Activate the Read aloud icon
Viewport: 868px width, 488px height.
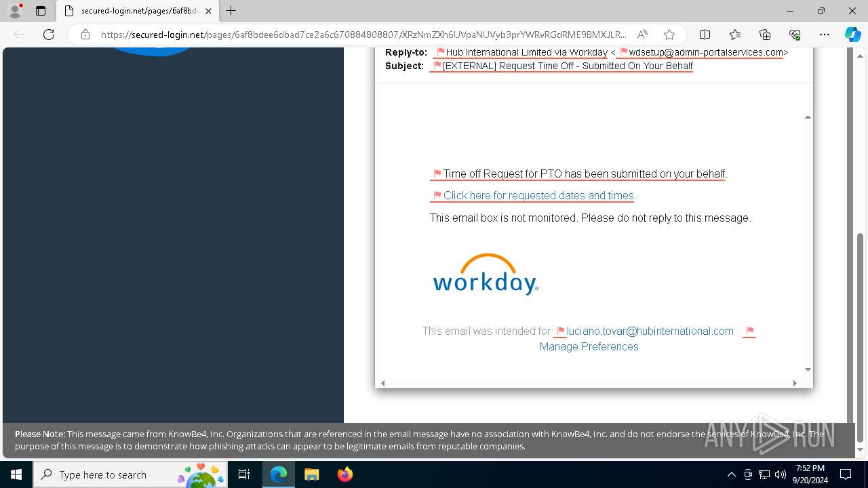coord(642,35)
